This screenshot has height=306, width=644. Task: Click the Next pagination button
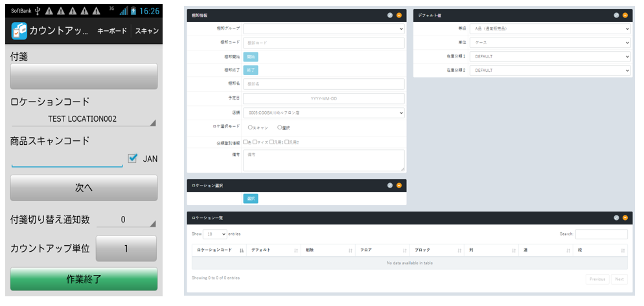tap(619, 279)
